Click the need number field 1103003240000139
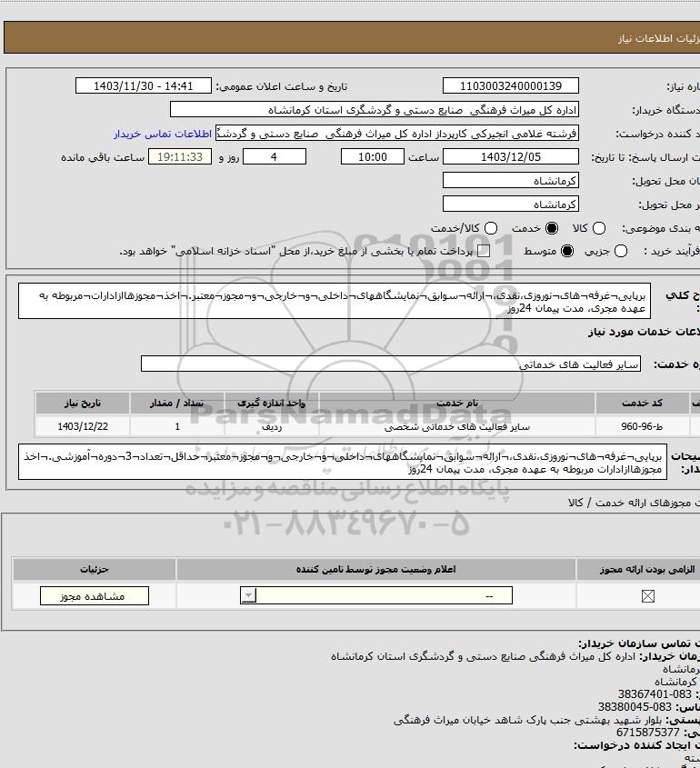The image size is (700, 768). pyautogui.click(x=510, y=85)
